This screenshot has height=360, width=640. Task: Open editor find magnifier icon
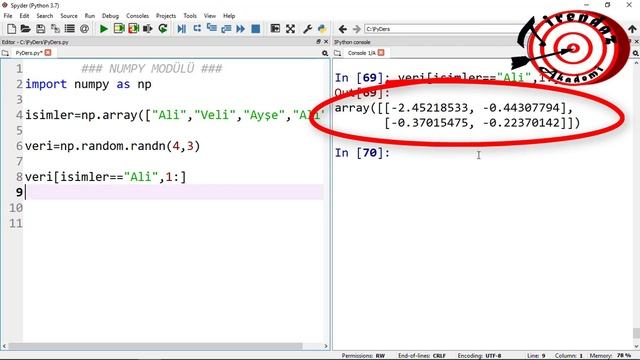[x=325, y=53]
